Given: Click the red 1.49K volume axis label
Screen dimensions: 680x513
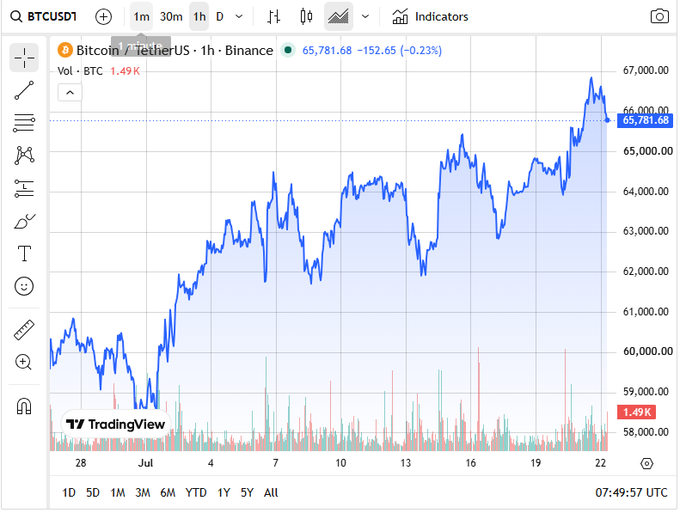Looking at the screenshot, I should tap(636, 412).
